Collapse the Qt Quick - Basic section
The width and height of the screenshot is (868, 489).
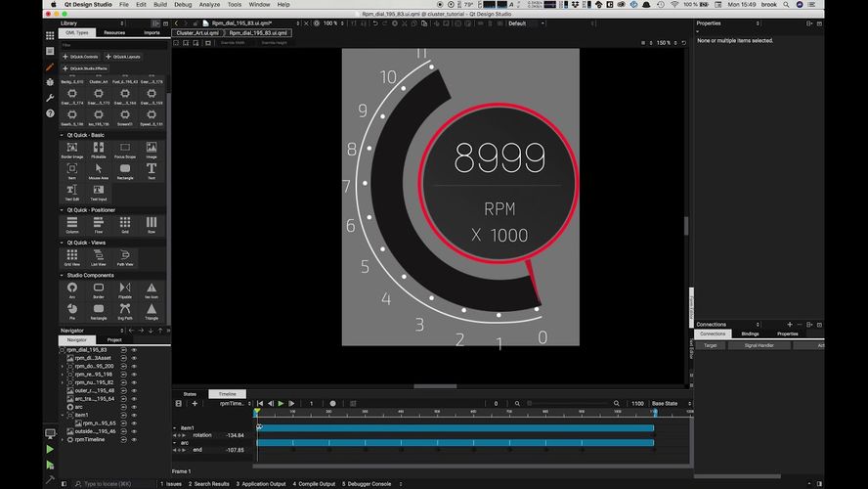(62, 135)
